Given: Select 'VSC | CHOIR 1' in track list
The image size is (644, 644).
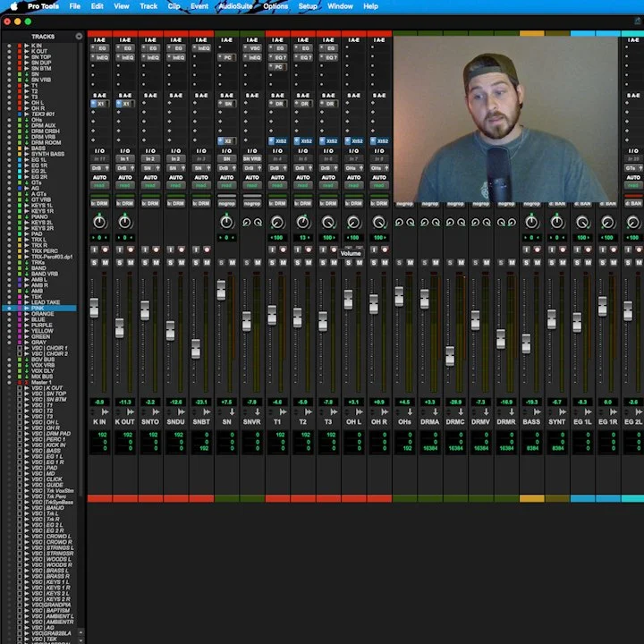Looking at the screenshot, I should coord(50,348).
